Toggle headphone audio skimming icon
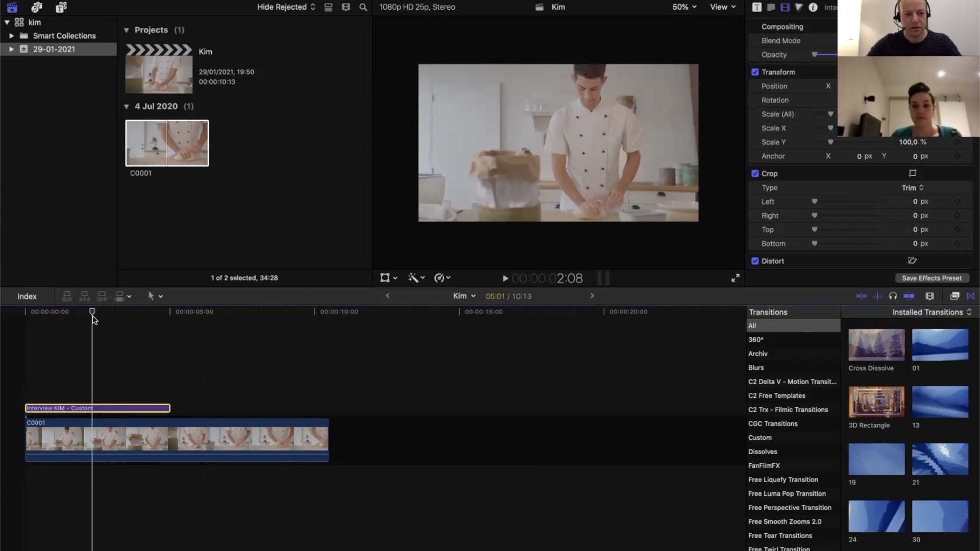 point(893,296)
